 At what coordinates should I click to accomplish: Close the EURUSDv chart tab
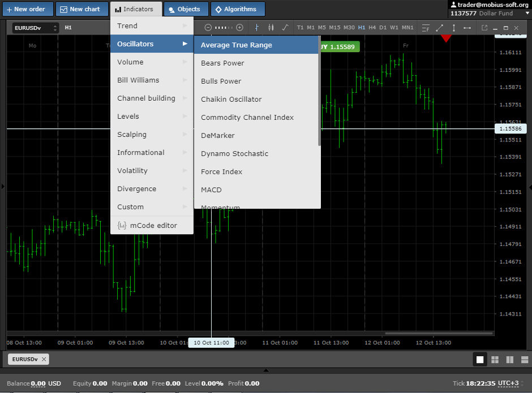pos(44,359)
